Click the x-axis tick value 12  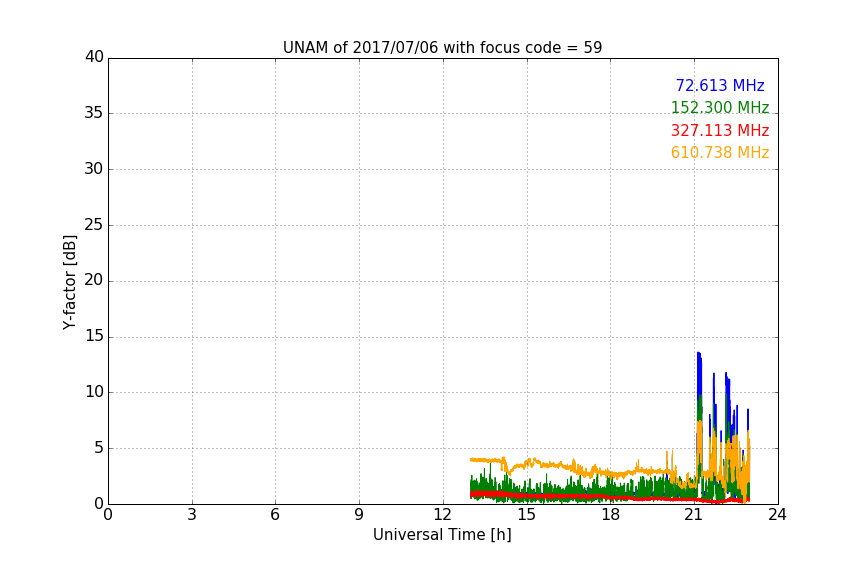click(443, 515)
